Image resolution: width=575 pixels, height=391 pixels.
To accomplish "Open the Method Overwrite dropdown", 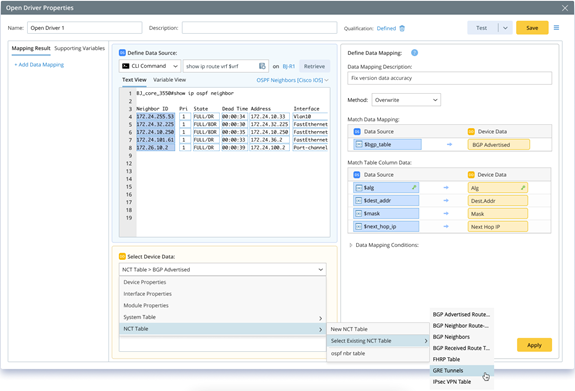I will pyautogui.click(x=406, y=100).
